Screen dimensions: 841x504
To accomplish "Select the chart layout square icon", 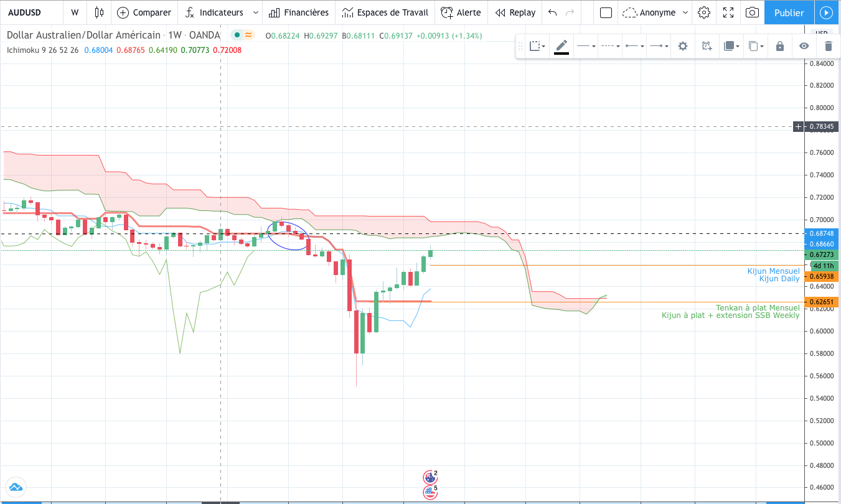I will [606, 12].
